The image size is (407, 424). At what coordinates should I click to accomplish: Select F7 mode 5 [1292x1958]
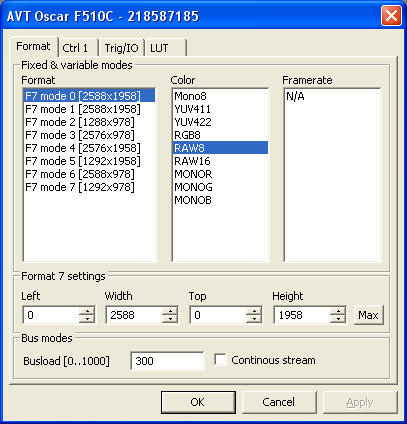(x=89, y=161)
